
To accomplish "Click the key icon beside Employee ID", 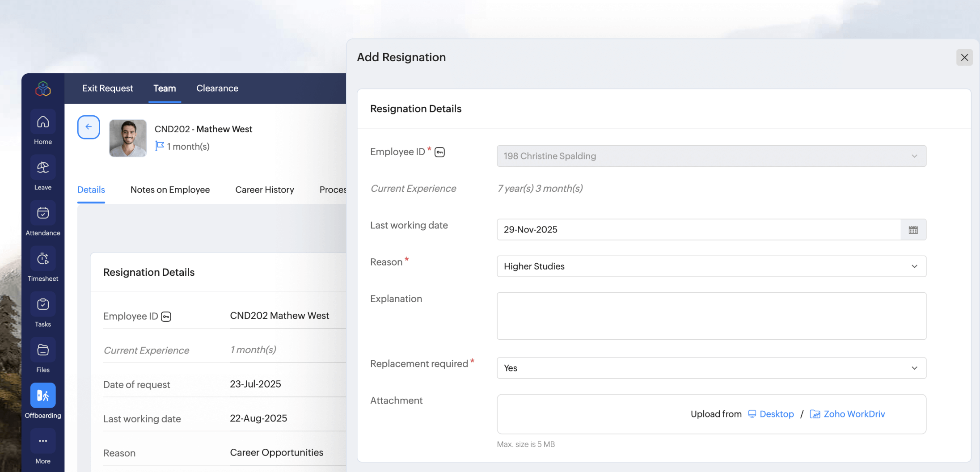I will (439, 152).
